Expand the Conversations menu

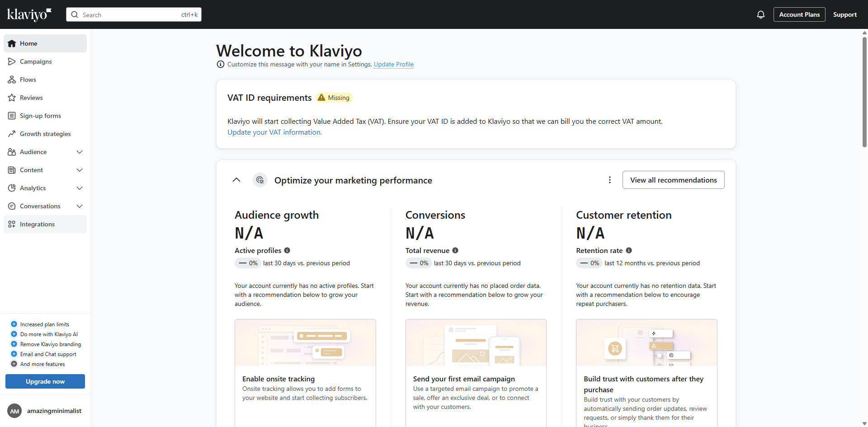click(x=80, y=206)
